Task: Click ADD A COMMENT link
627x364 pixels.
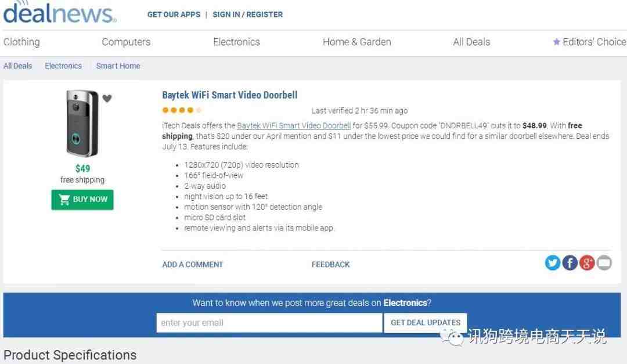Action: coord(192,264)
